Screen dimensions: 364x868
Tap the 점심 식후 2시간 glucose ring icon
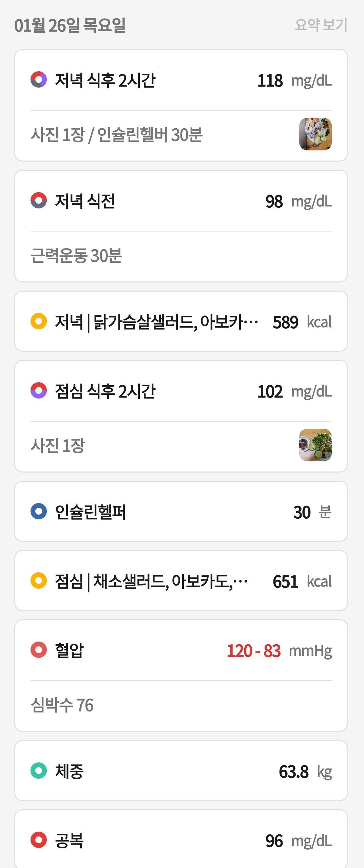pyautogui.click(x=39, y=391)
